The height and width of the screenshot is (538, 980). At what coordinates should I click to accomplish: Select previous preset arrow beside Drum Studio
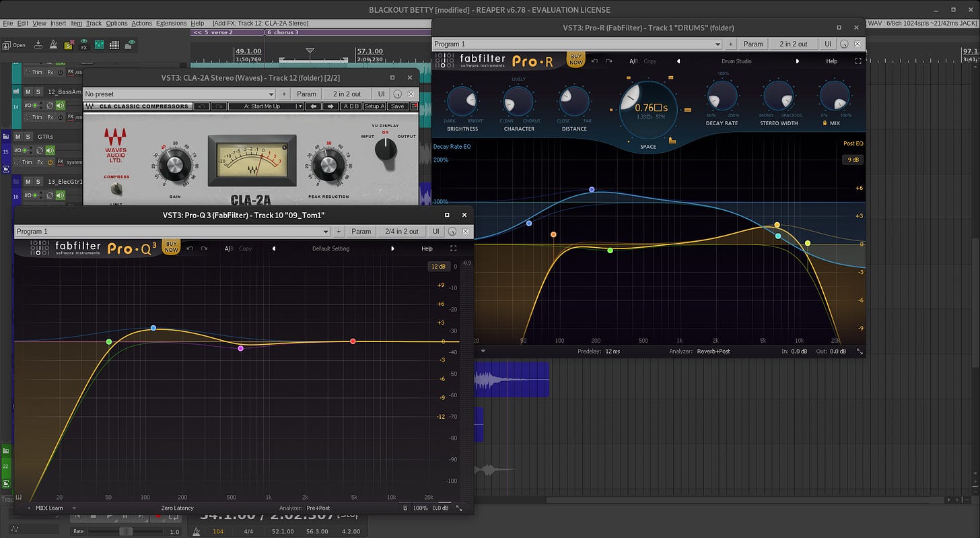(x=678, y=61)
